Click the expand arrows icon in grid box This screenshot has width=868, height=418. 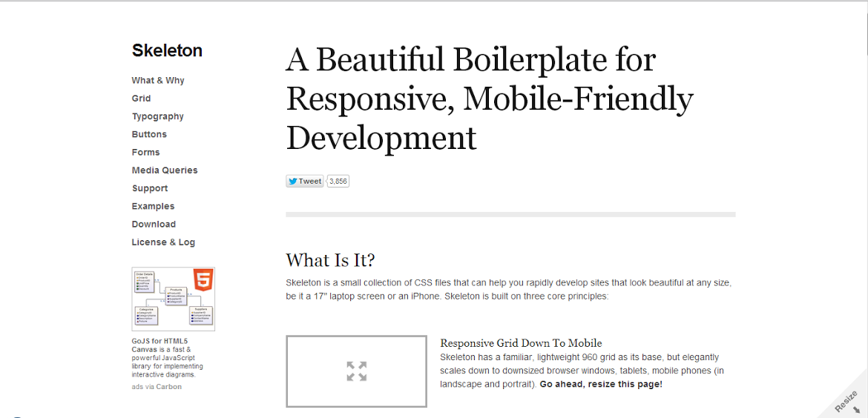coord(357,371)
